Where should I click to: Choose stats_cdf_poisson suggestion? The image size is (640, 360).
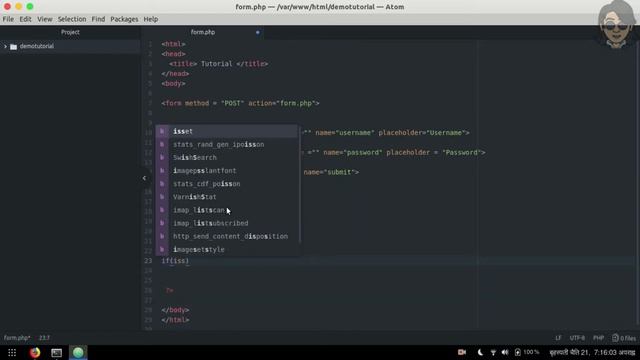(x=227, y=184)
